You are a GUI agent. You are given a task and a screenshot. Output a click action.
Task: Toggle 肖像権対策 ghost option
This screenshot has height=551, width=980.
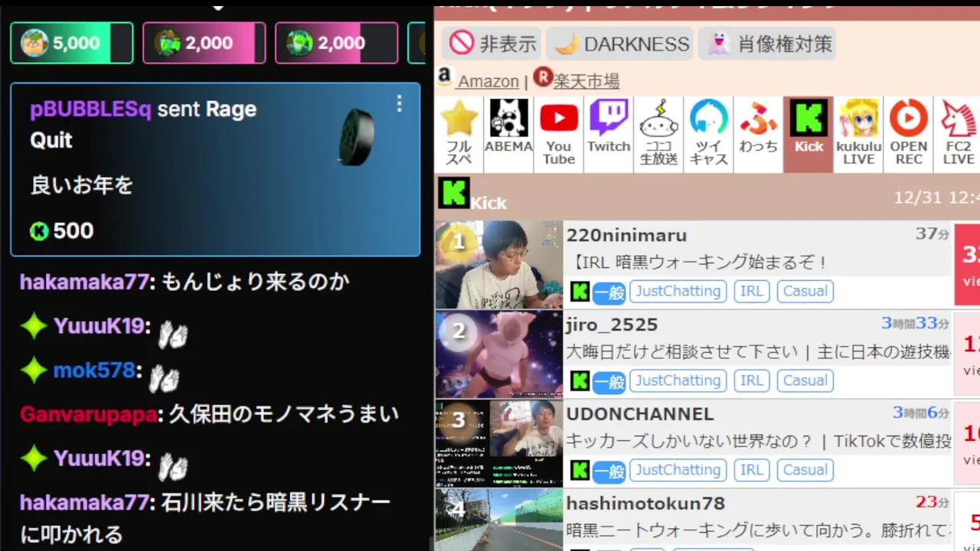tap(767, 44)
